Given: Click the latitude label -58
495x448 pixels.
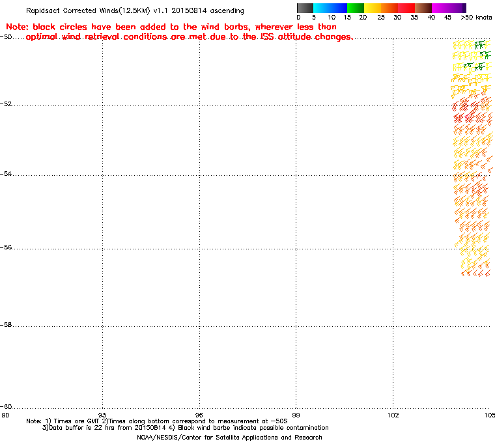Looking at the screenshot, I should point(6,324).
